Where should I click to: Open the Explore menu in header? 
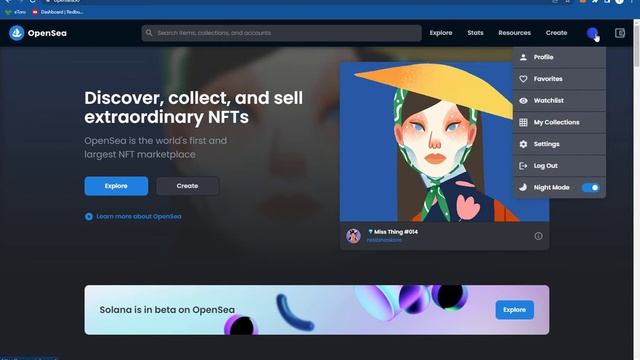point(441,33)
